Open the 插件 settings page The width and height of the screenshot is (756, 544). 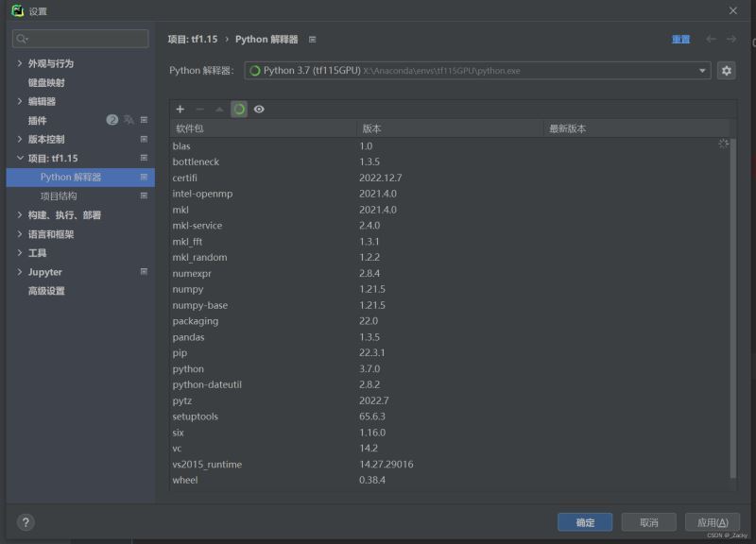[x=37, y=121]
